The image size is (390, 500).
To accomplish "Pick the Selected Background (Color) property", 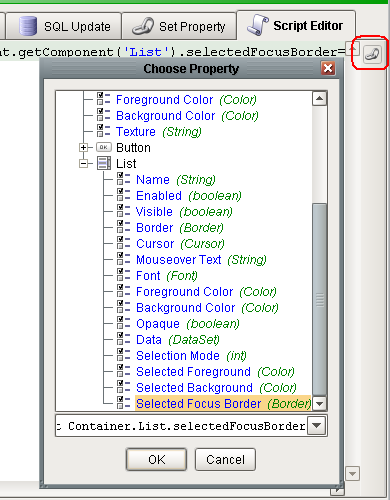I will pyautogui.click(x=216, y=388).
